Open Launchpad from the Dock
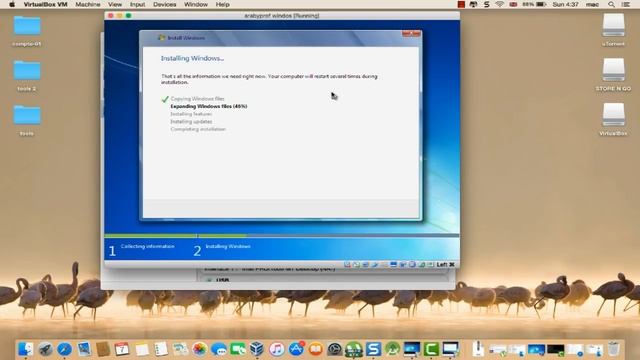The width and height of the screenshot is (640, 360). click(x=45, y=349)
